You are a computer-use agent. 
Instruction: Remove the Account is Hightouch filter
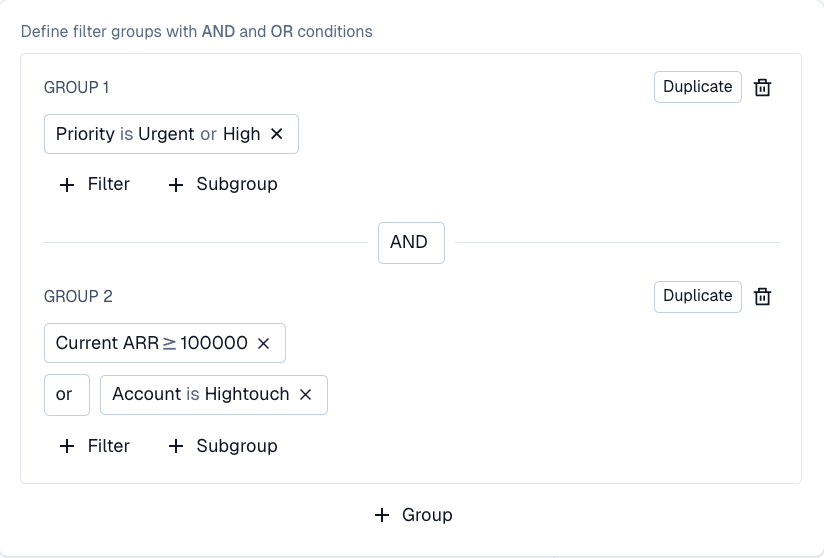point(306,394)
